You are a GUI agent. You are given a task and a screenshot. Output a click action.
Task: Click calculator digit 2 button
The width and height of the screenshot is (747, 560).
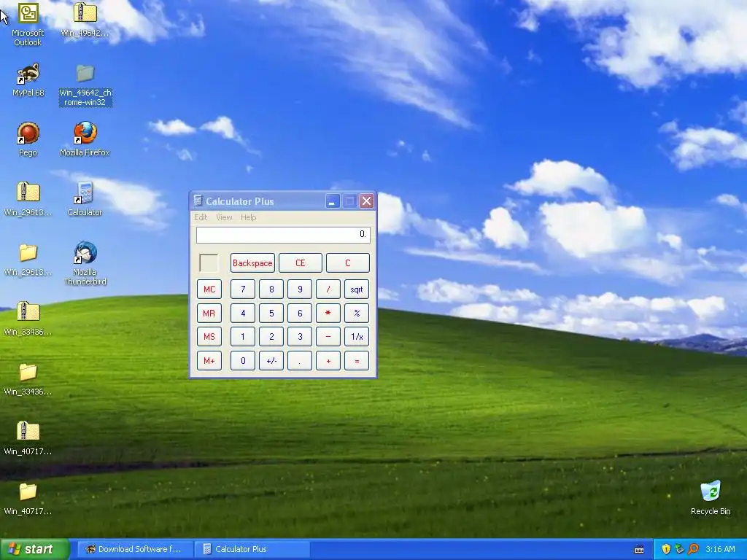pos(271,337)
